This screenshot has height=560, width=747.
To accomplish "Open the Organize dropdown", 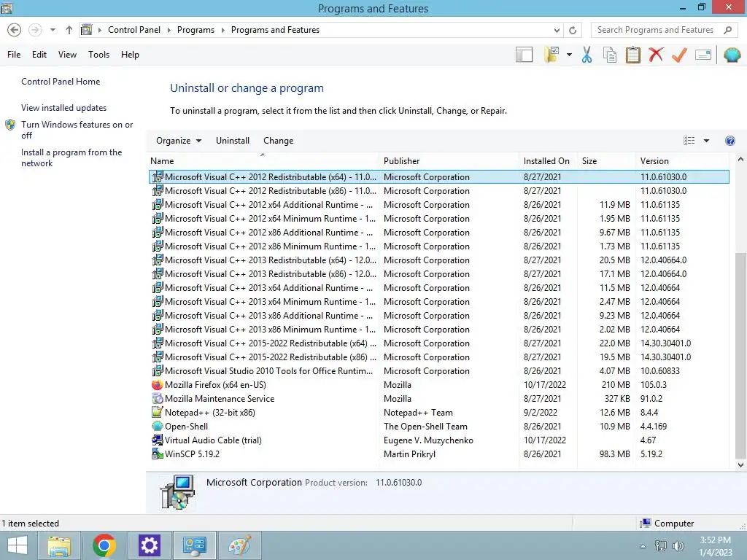I will [x=179, y=141].
